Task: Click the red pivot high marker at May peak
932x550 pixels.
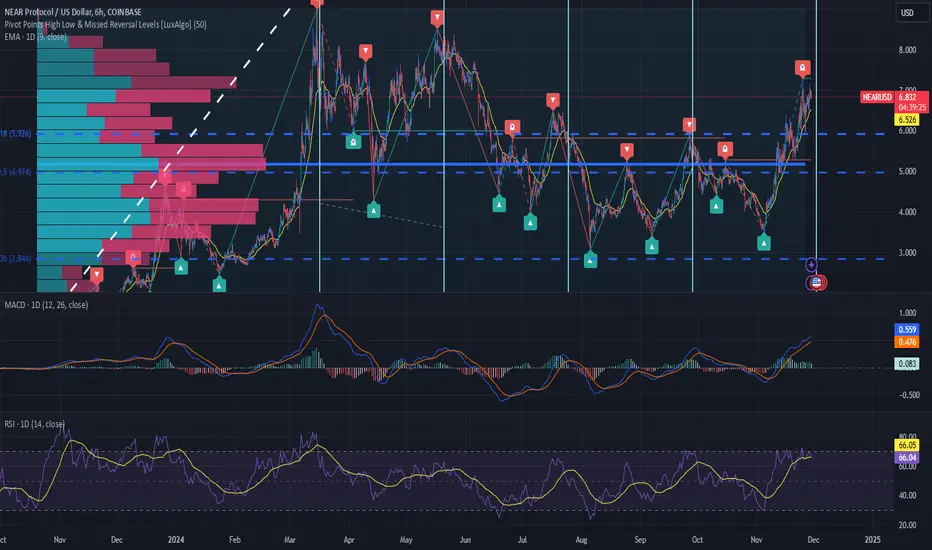Action: pyautogui.click(x=437, y=18)
